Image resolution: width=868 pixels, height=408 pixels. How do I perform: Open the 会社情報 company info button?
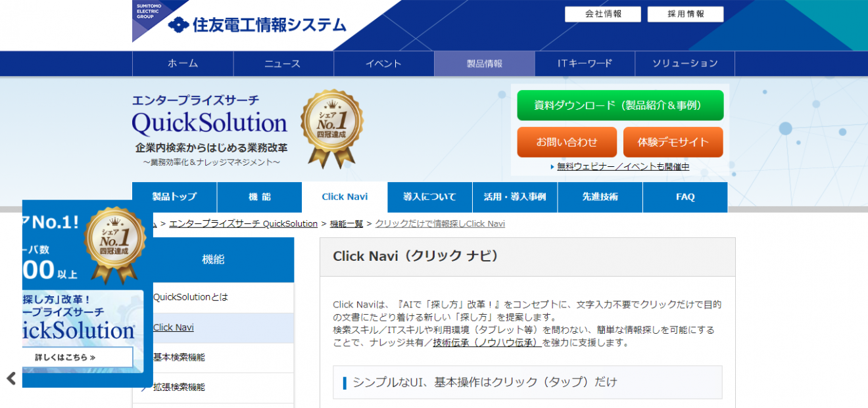(x=602, y=14)
